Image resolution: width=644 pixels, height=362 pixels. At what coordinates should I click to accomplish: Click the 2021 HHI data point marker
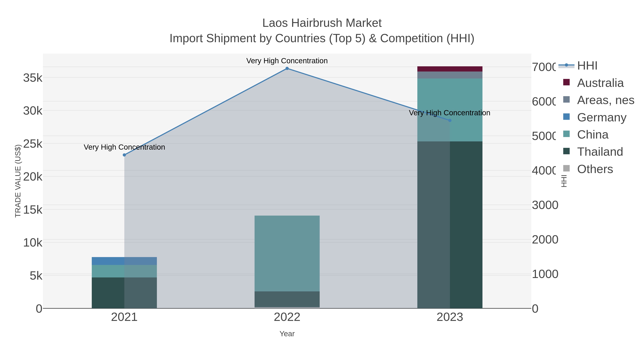click(124, 155)
